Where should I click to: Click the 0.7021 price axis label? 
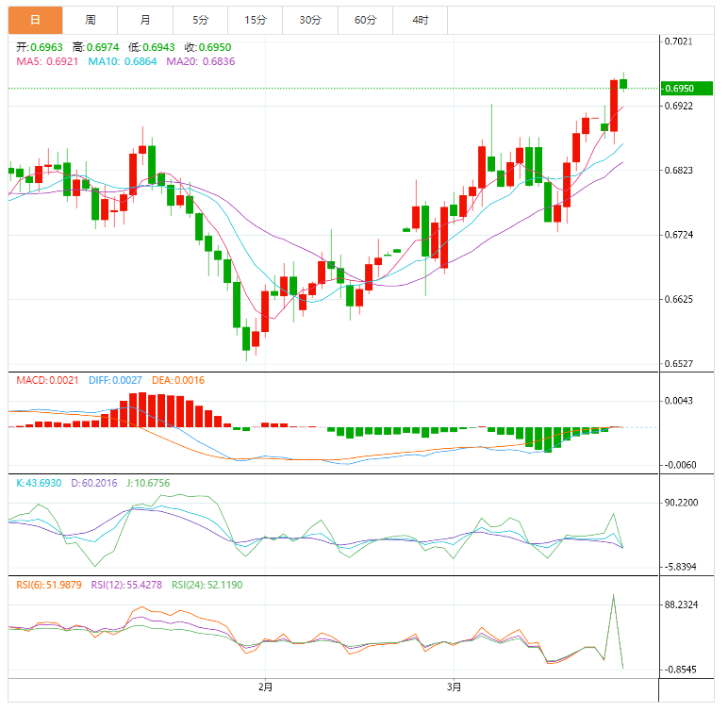678,41
